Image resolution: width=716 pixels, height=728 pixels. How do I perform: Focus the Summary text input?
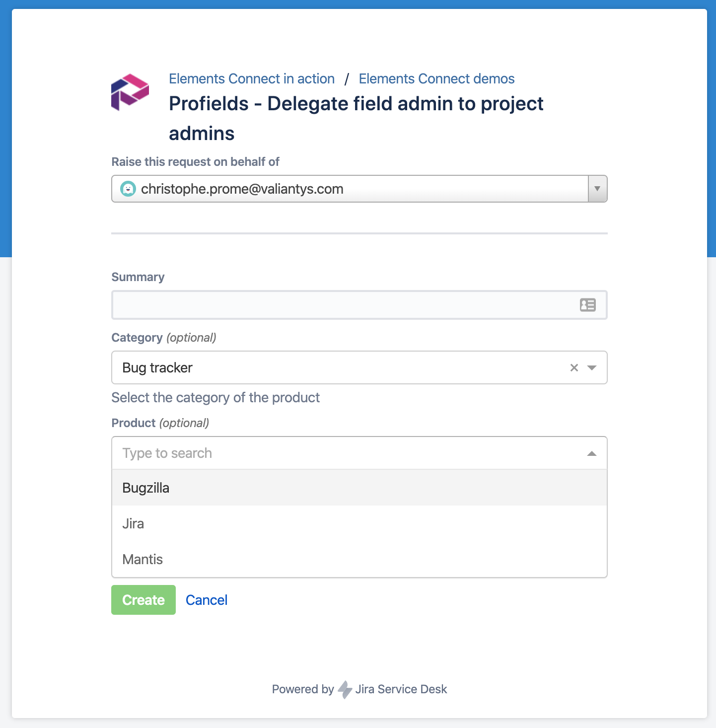coord(343,305)
